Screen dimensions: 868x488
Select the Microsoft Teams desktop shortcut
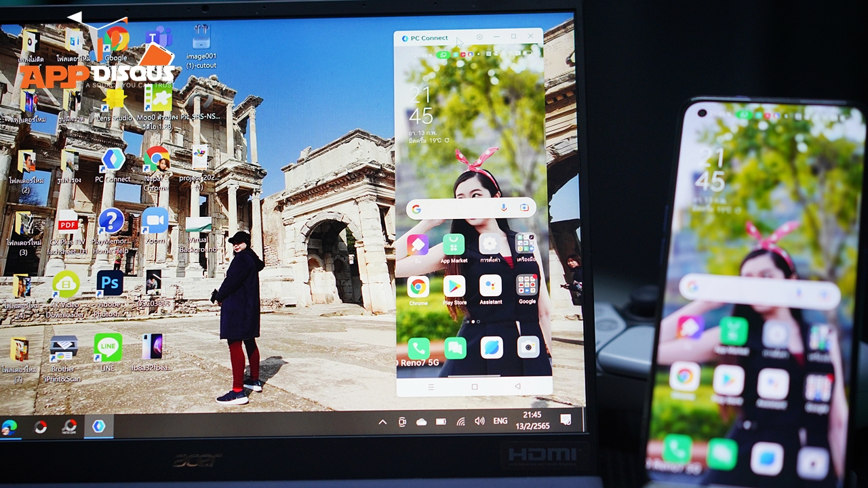pos(159,37)
